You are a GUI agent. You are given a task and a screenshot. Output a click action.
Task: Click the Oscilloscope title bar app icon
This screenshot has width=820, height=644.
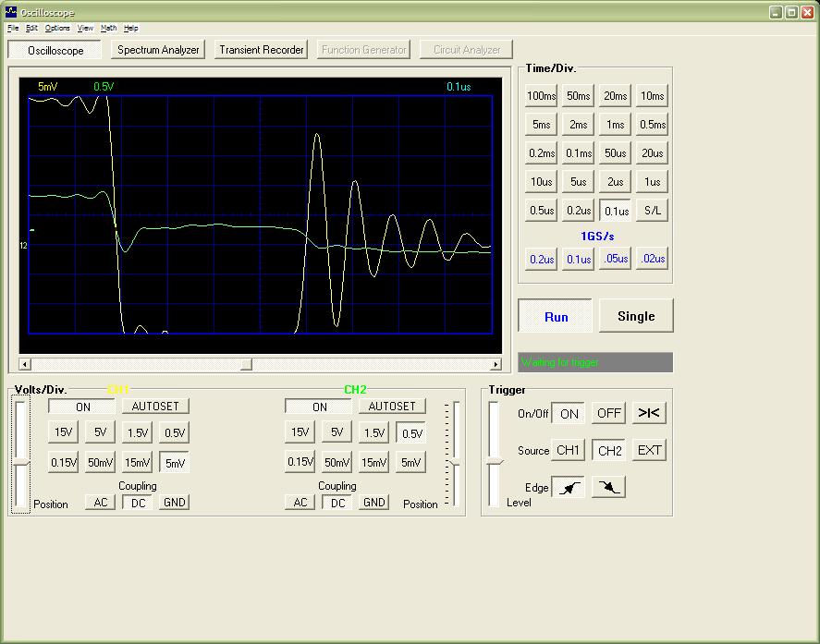(x=10, y=11)
